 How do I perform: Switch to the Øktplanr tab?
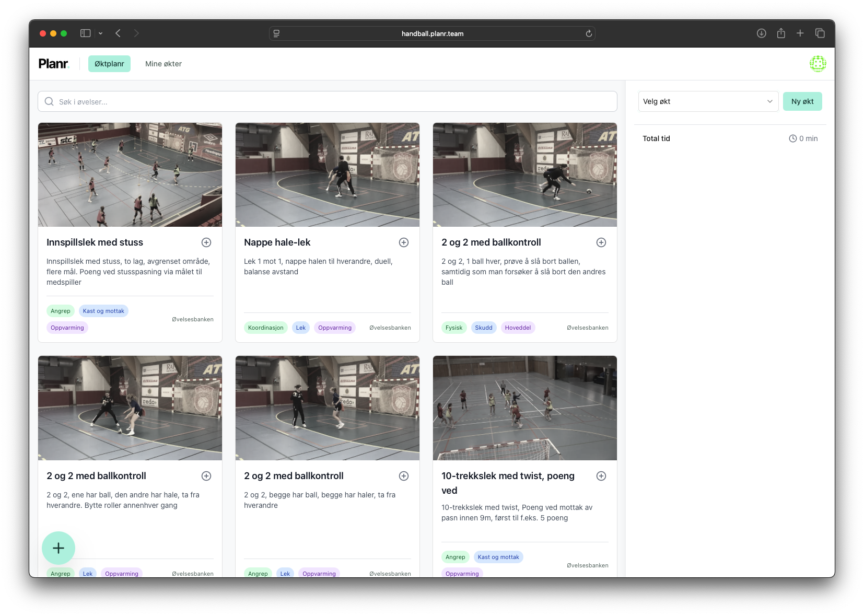click(x=109, y=64)
